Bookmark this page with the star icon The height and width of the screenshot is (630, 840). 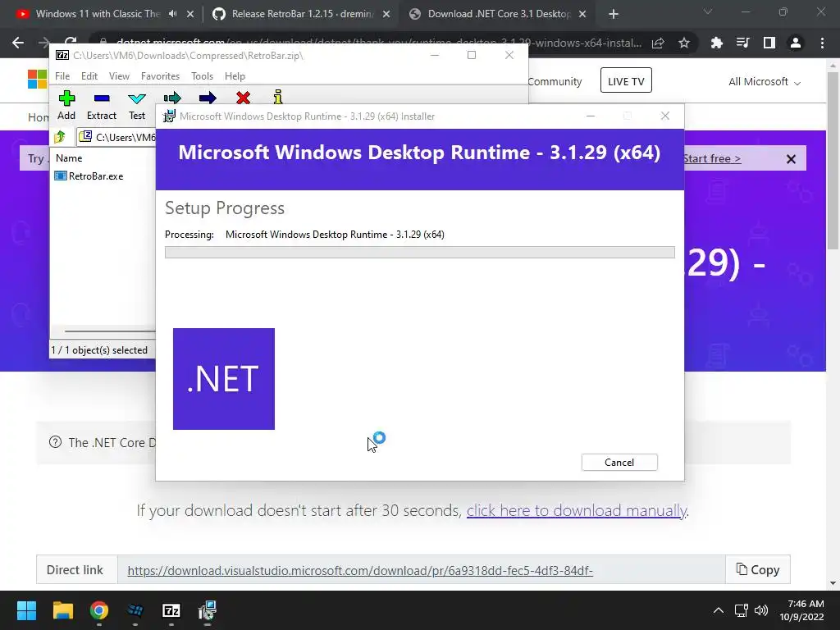(x=683, y=43)
